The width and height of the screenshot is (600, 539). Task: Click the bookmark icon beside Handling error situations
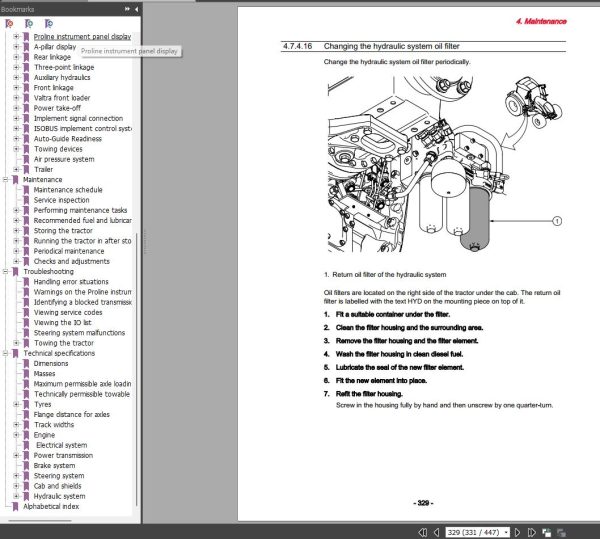click(x=26, y=282)
